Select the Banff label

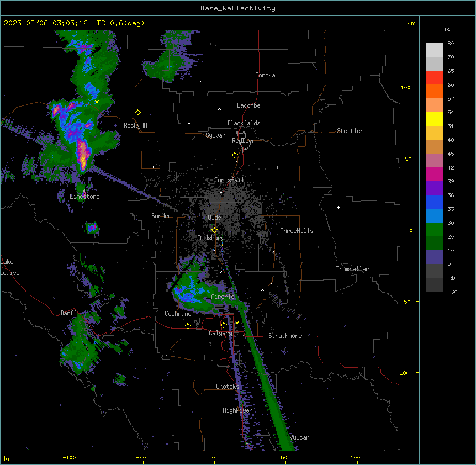(x=68, y=313)
